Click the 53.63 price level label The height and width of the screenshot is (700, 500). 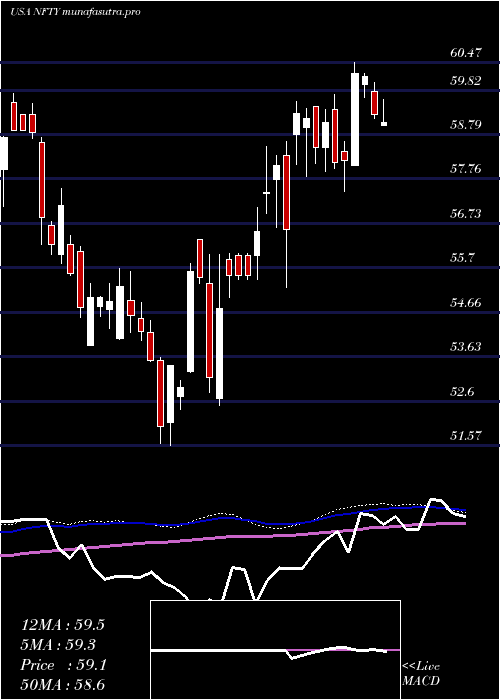[x=466, y=346]
